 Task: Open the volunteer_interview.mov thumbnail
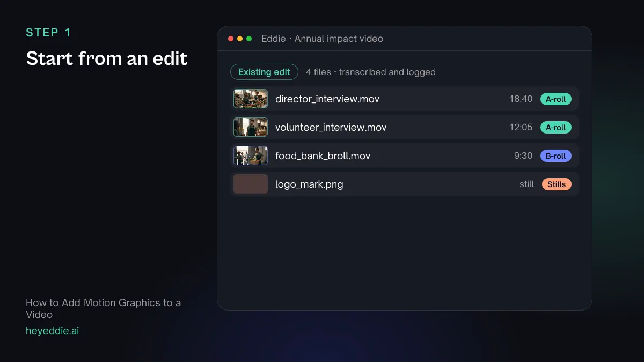click(x=251, y=127)
